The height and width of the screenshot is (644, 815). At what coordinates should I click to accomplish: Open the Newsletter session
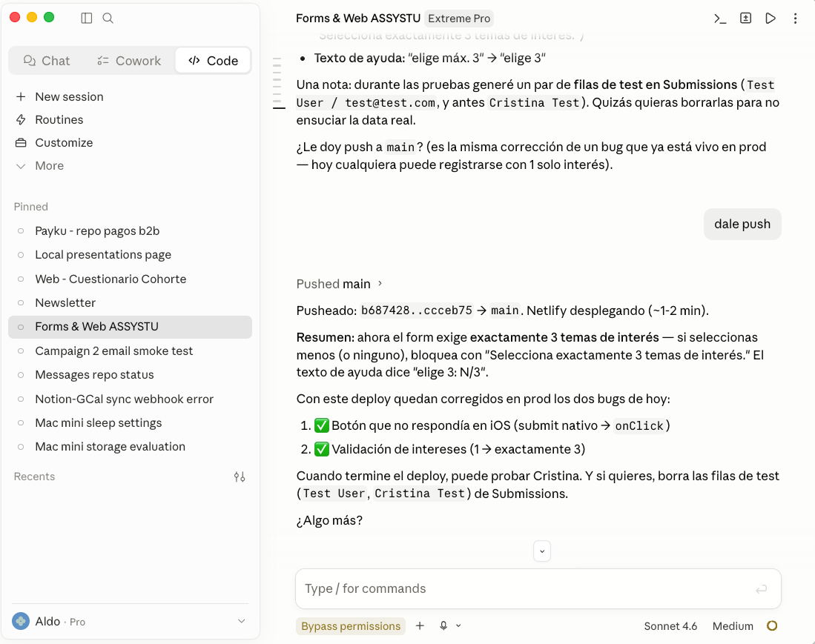pos(130,303)
